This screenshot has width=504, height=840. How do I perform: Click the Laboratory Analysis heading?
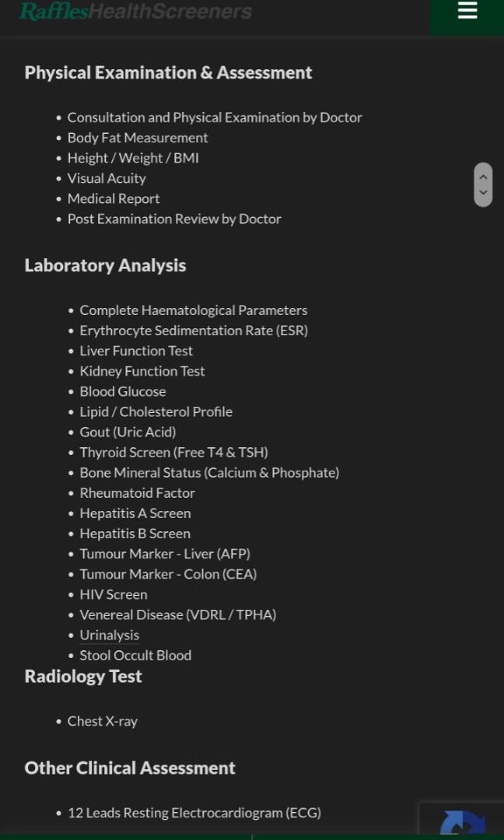(x=105, y=264)
